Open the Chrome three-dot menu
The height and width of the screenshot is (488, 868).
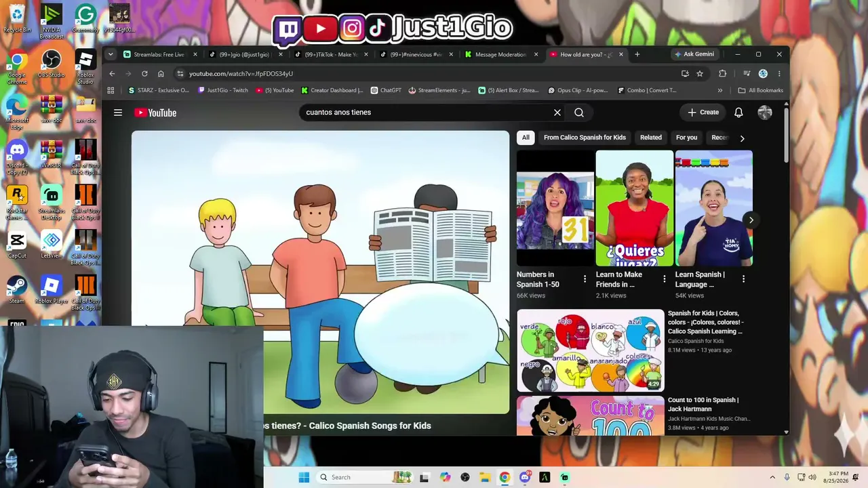click(779, 73)
